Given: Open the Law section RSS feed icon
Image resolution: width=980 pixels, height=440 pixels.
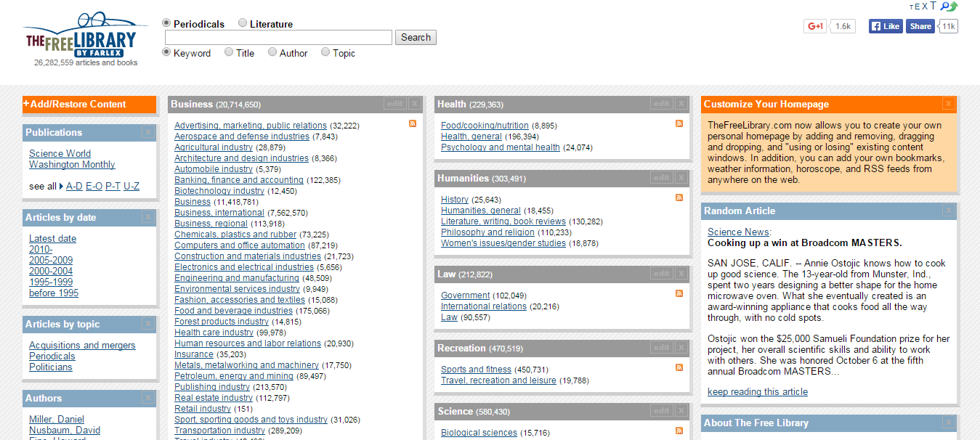Looking at the screenshot, I should click(679, 293).
